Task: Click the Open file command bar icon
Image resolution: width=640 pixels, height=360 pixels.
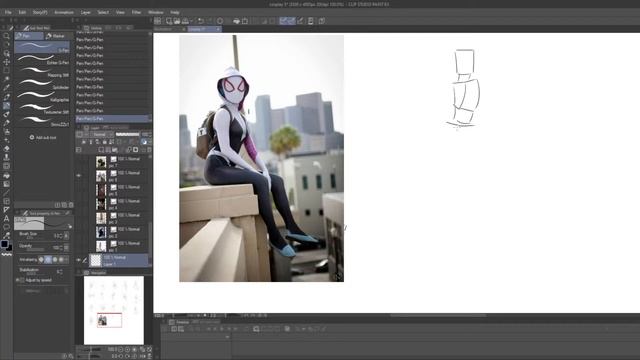Action: 177,21
